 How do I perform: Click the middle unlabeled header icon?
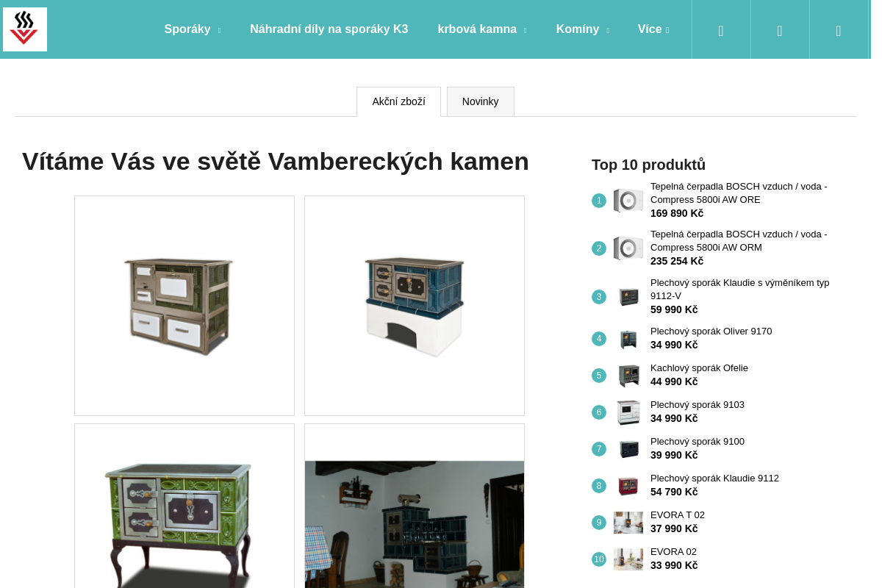(780, 31)
